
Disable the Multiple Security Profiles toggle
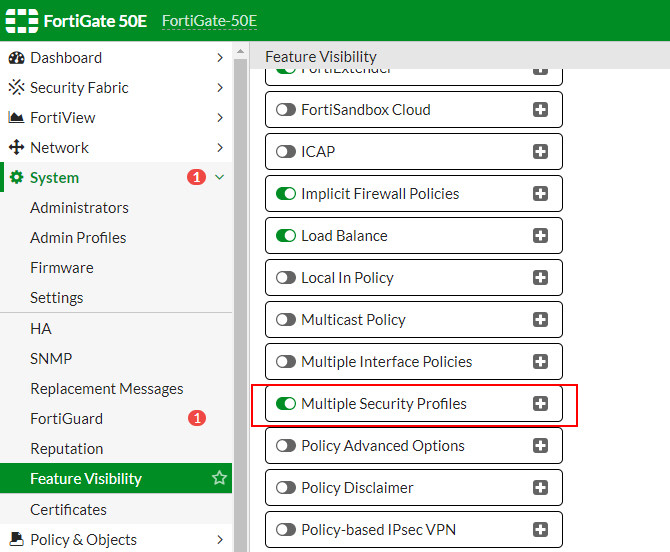point(286,404)
